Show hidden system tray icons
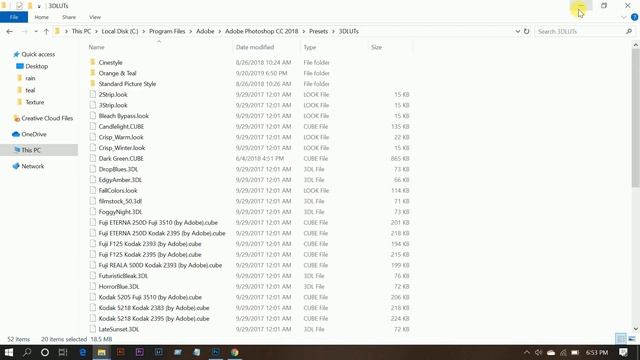 point(527,352)
